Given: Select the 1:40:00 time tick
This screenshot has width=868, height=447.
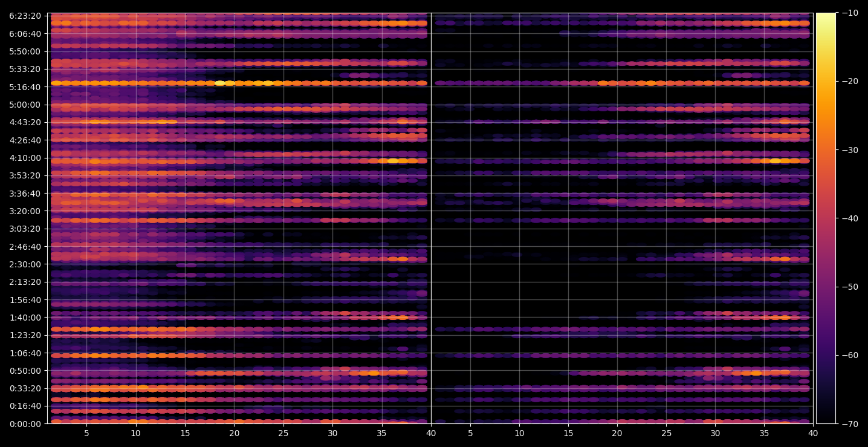Looking at the screenshot, I should (25, 318).
